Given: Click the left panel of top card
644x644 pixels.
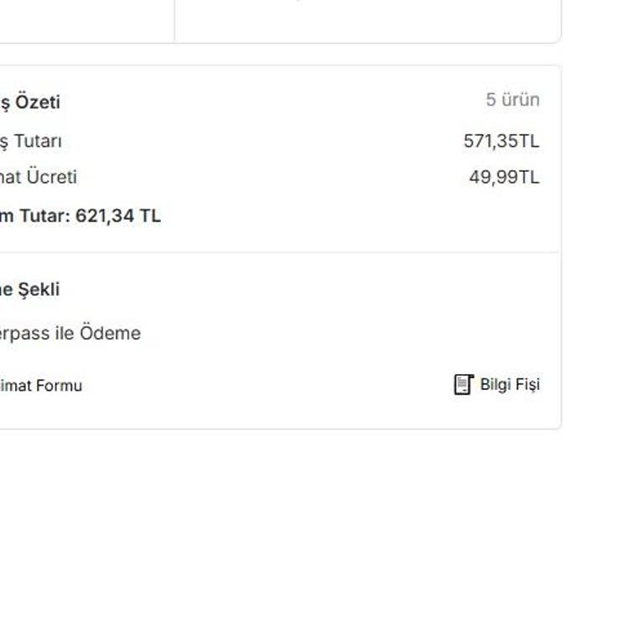Looking at the screenshot, I should click(x=84, y=18).
